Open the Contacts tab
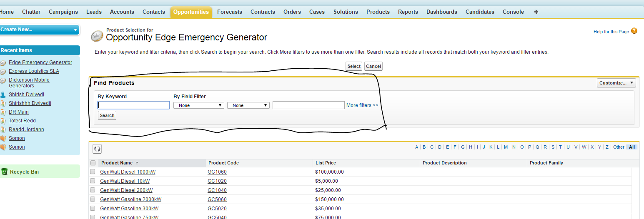The width and height of the screenshot is (644, 219). [x=154, y=12]
